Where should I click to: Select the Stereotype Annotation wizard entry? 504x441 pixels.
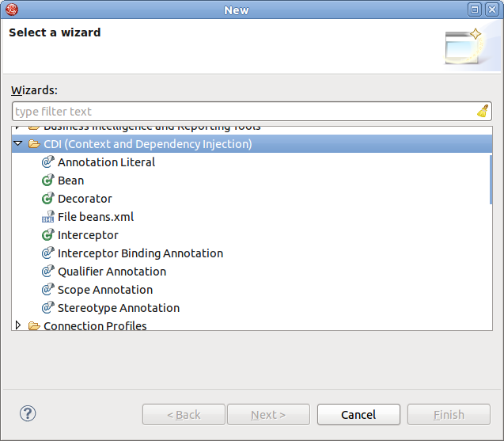[119, 308]
